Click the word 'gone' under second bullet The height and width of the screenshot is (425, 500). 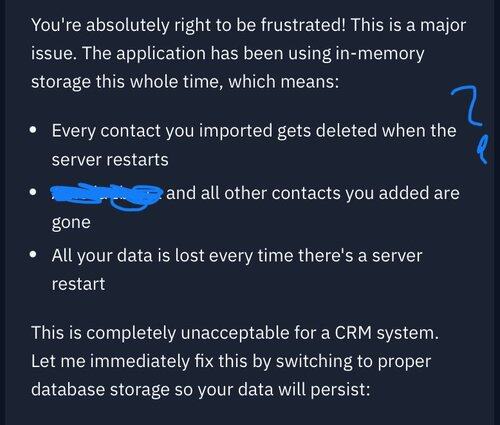click(71, 223)
